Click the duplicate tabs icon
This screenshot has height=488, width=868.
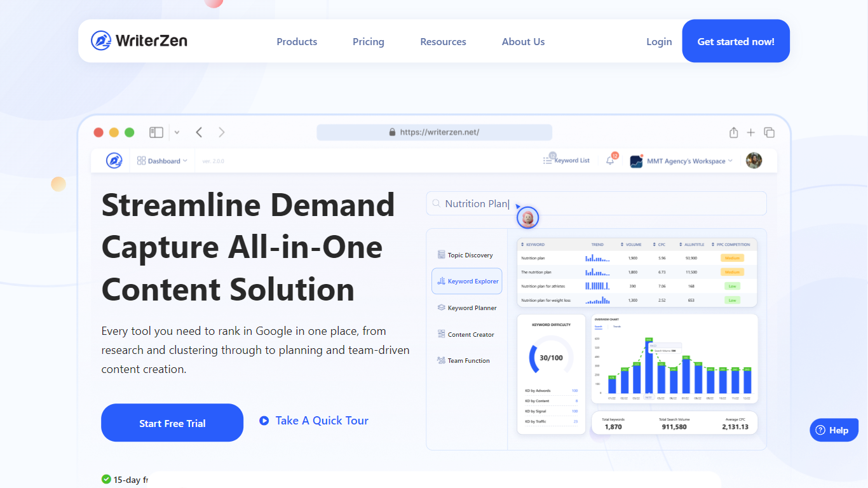click(x=769, y=132)
